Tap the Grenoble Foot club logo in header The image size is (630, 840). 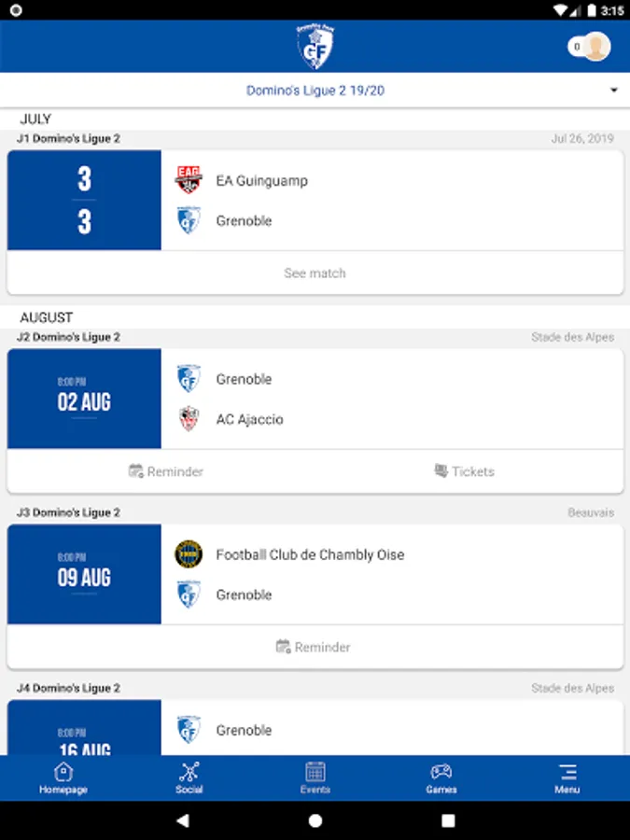[x=315, y=47]
